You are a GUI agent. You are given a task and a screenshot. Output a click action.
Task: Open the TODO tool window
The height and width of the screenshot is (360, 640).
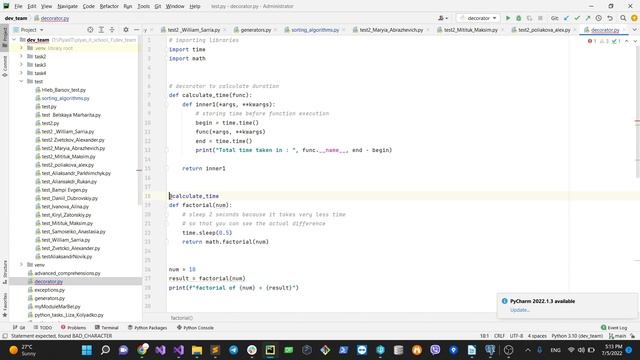(x=43, y=327)
